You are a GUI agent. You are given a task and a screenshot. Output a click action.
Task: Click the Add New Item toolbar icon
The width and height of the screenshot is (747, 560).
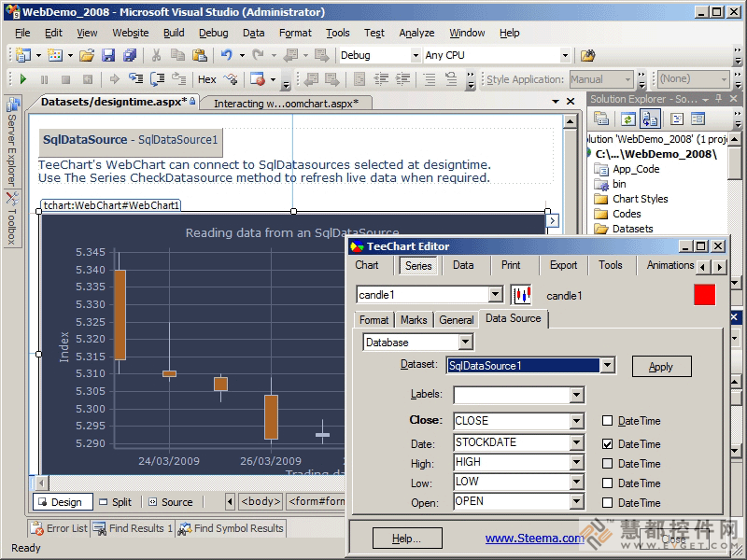(55, 56)
